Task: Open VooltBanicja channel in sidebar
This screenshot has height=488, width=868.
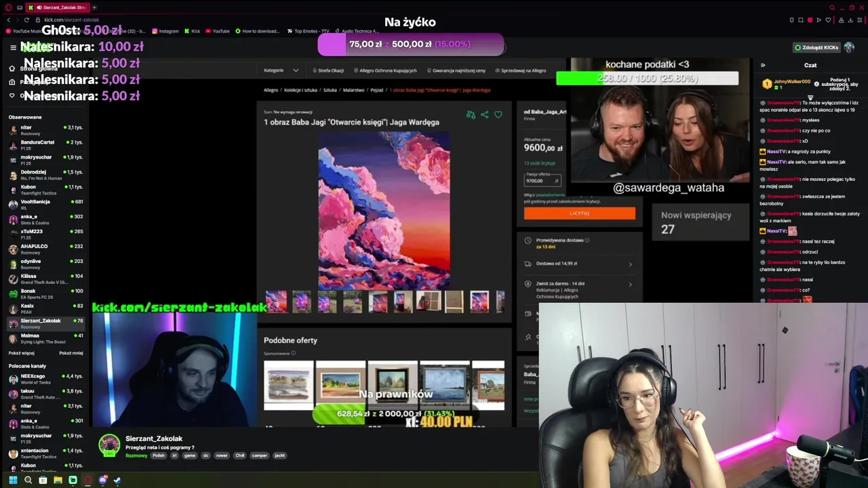Action: 45,205
